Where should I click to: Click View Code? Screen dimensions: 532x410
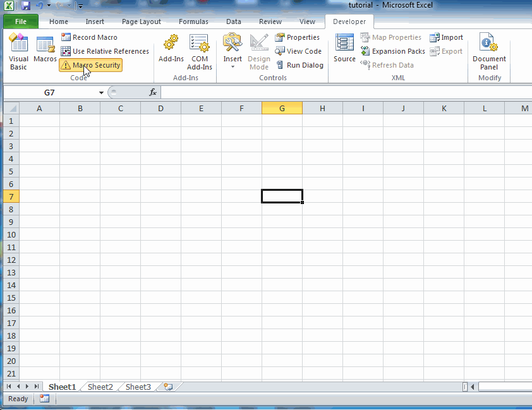tap(298, 51)
